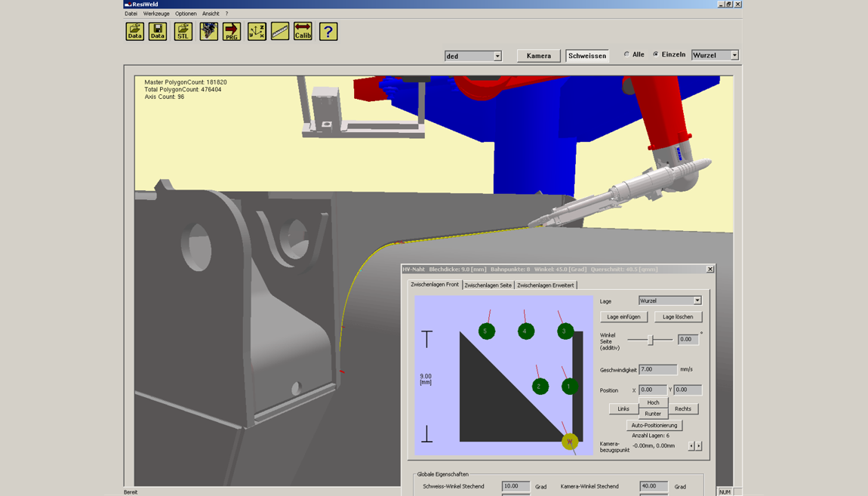Screen dimensions: 868x496
Task: Click the Lage einfügen button
Action: coord(623,317)
